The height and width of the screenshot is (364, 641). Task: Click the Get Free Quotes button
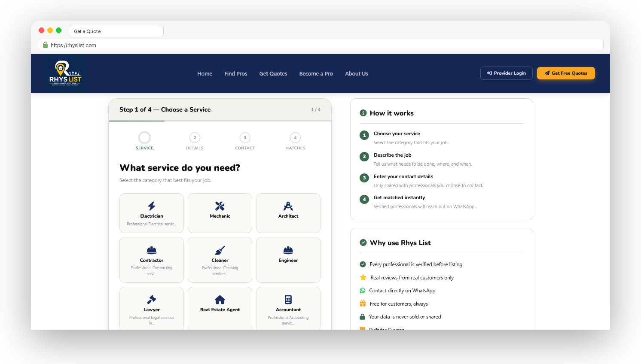566,73
